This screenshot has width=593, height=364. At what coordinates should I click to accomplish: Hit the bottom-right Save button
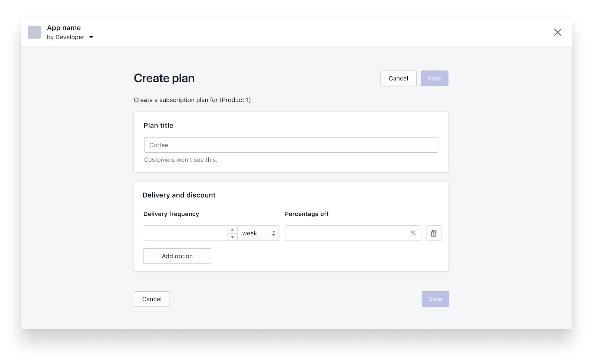point(435,299)
